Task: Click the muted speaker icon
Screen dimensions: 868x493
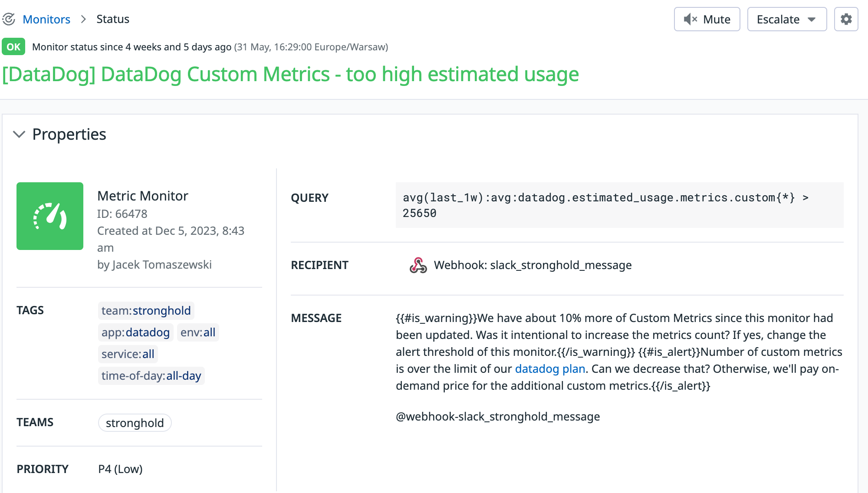Action: click(x=690, y=19)
